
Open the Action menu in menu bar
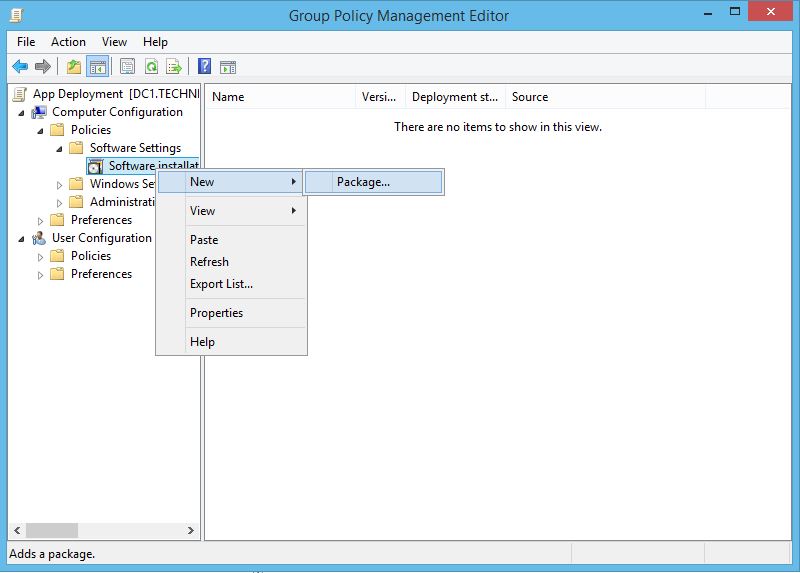68,42
